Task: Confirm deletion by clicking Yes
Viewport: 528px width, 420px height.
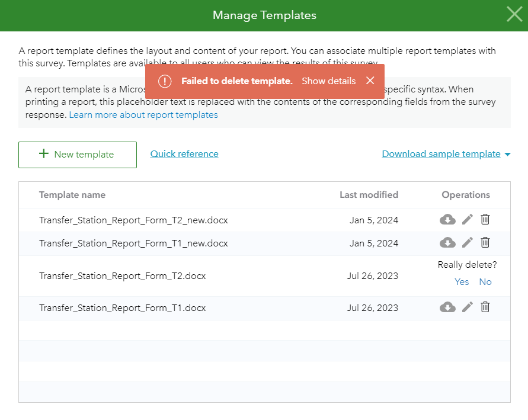Action: (462, 281)
